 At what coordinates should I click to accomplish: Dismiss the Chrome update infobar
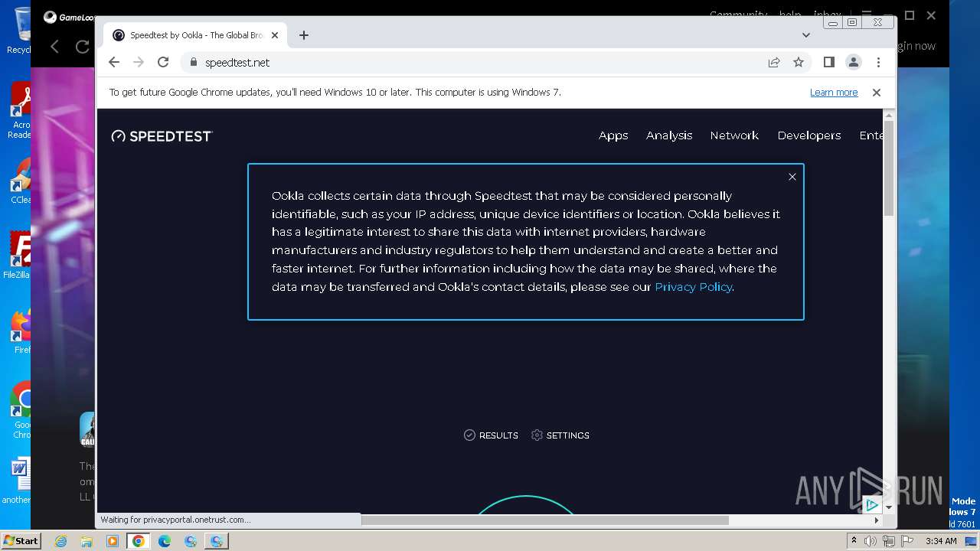click(877, 93)
